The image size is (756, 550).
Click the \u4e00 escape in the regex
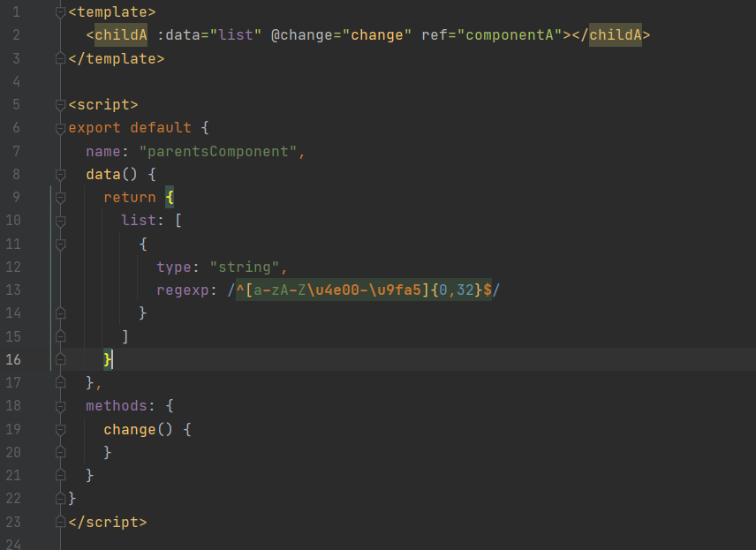point(333,290)
